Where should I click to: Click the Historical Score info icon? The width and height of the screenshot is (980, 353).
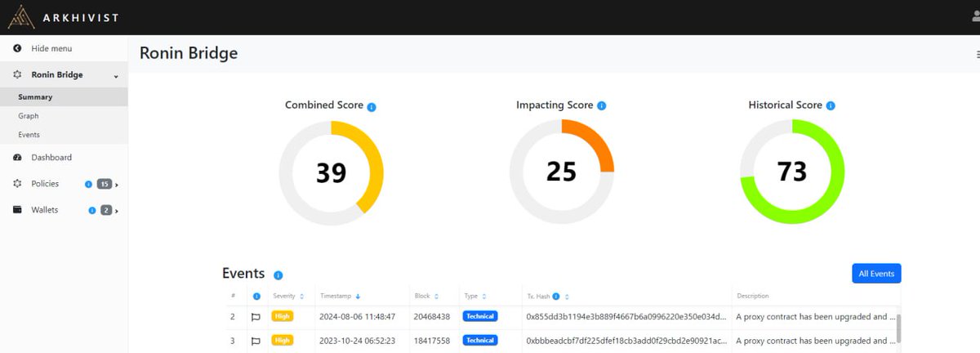point(831,106)
